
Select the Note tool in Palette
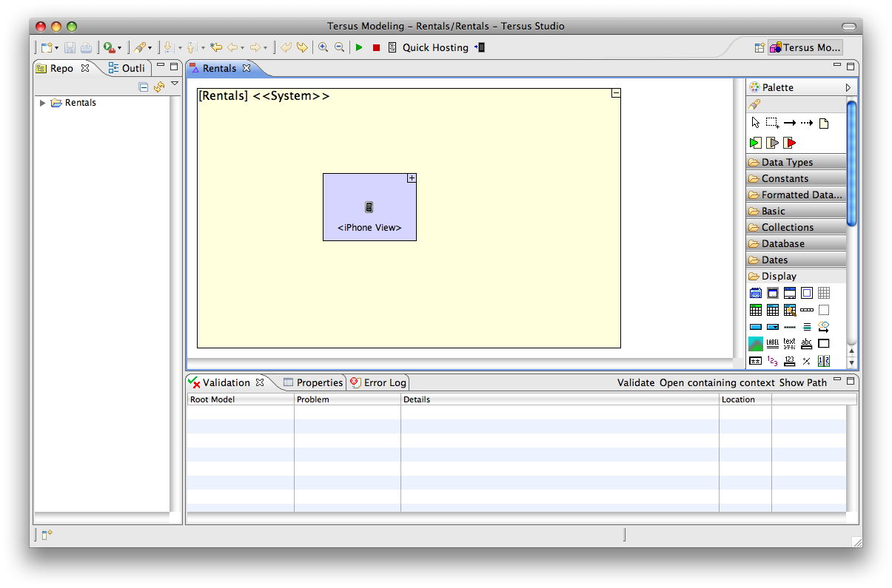[x=824, y=124]
